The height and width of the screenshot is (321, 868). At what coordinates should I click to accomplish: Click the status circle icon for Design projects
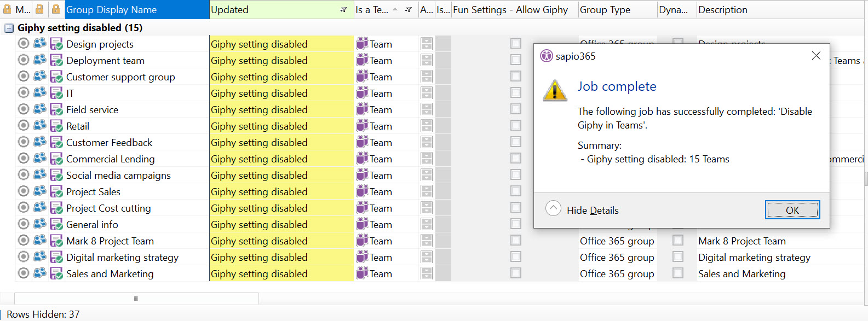[24, 44]
